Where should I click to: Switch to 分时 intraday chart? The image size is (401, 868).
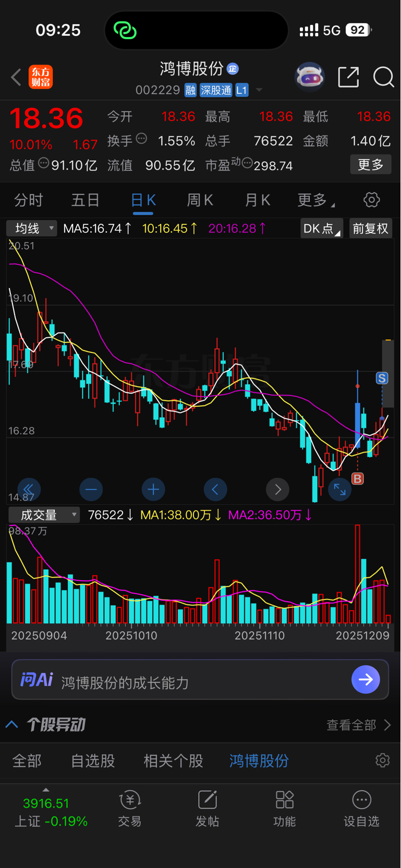click(29, 200)
